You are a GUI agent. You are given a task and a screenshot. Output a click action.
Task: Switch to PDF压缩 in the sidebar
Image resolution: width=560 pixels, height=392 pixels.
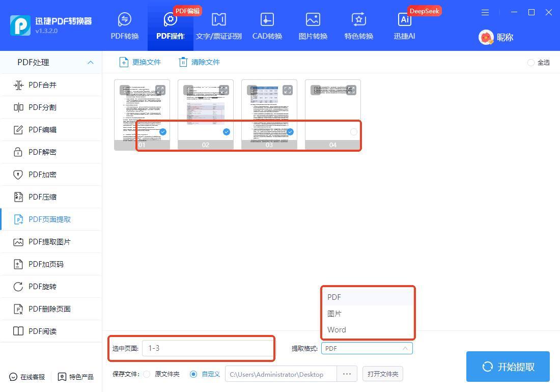(x=42, y=197)
